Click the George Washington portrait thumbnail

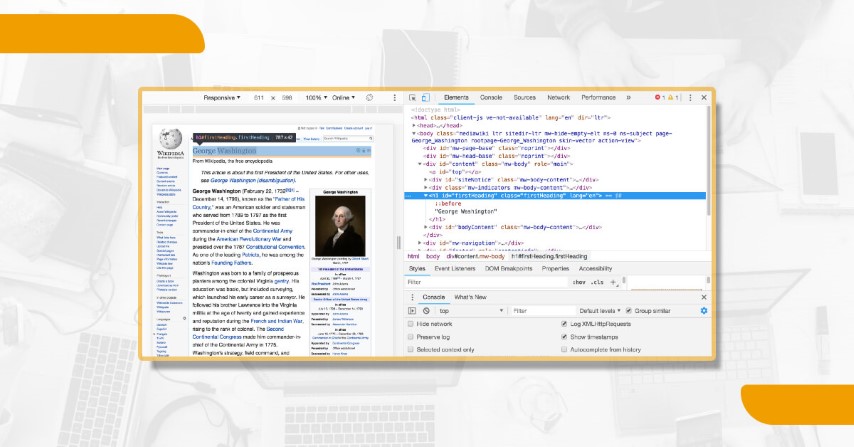pyautogui.click(x=340, y=226)
